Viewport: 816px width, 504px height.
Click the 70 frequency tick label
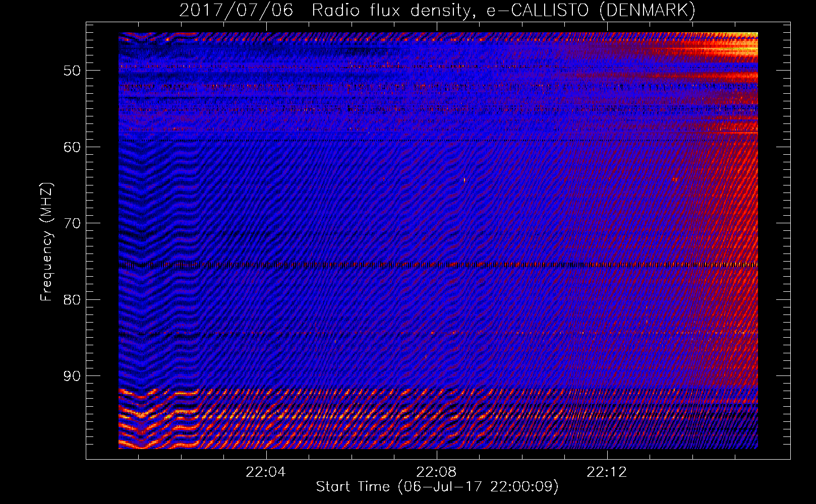72,223
